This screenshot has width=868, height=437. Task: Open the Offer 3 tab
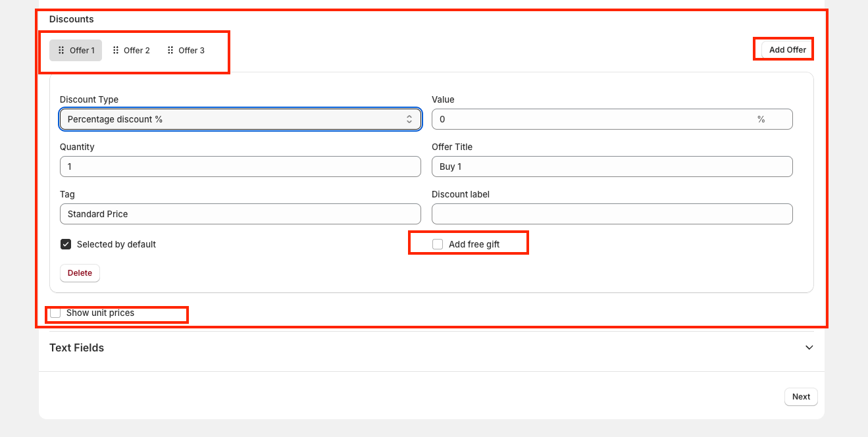[x=191, y=51]
